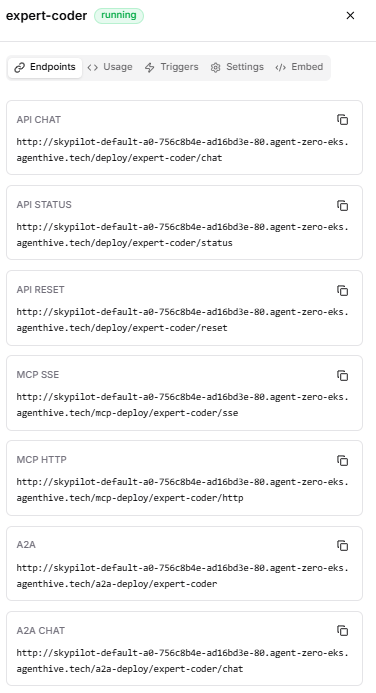Open the Embed tab
Screen dimensions: 376x693
click(x=299, y=67)
